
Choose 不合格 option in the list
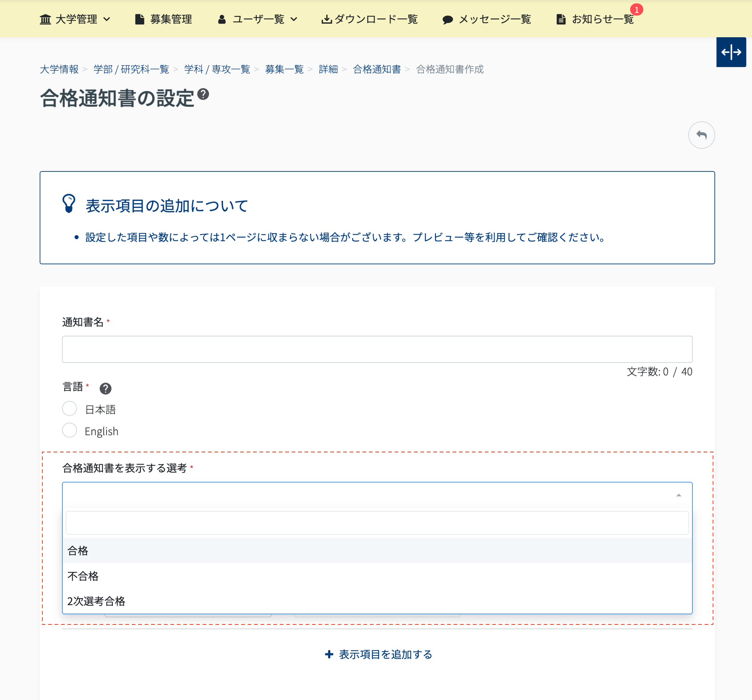(83, 576)
